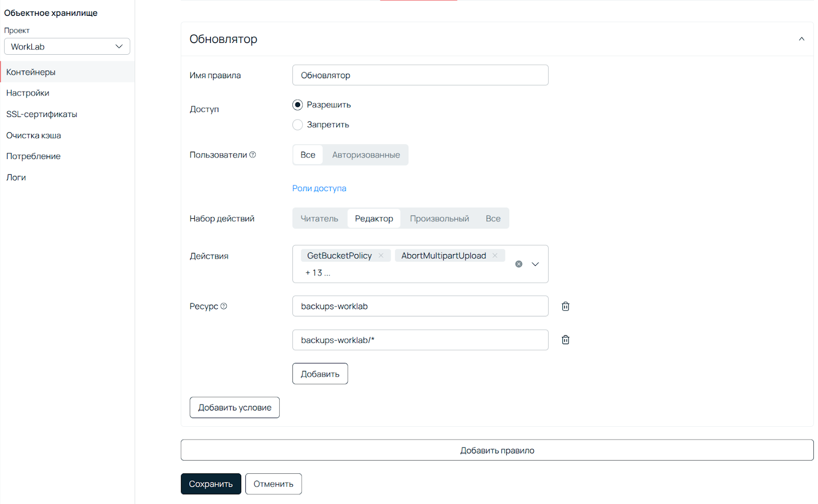The height and width of the screenshot is (504, 818).
Task: Cancel changes with Отменить
Action: (x=274, y=484)
